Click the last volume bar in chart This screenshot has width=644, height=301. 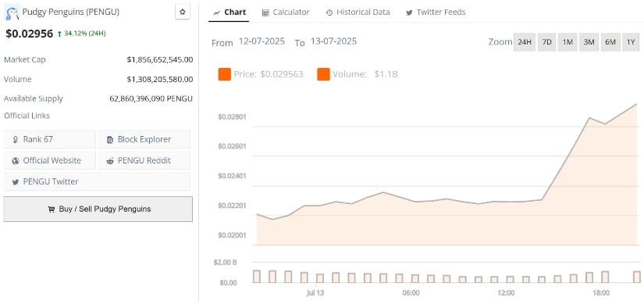pos(637,277)
